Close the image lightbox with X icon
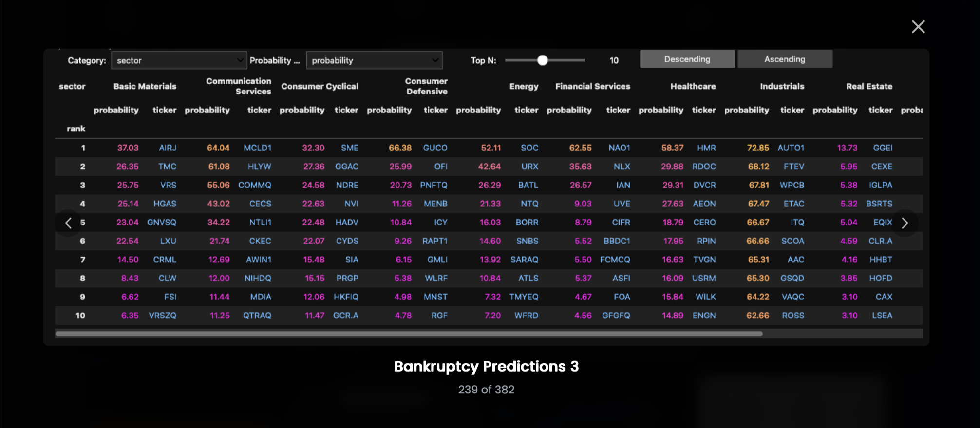This screenshot has width=980, height=428. [918, 27]
